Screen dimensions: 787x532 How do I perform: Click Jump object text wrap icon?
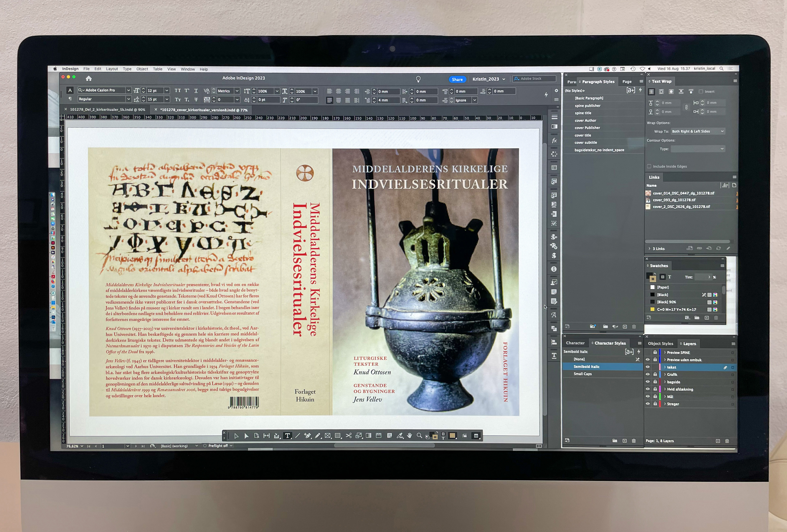click(x=681, y=92)
